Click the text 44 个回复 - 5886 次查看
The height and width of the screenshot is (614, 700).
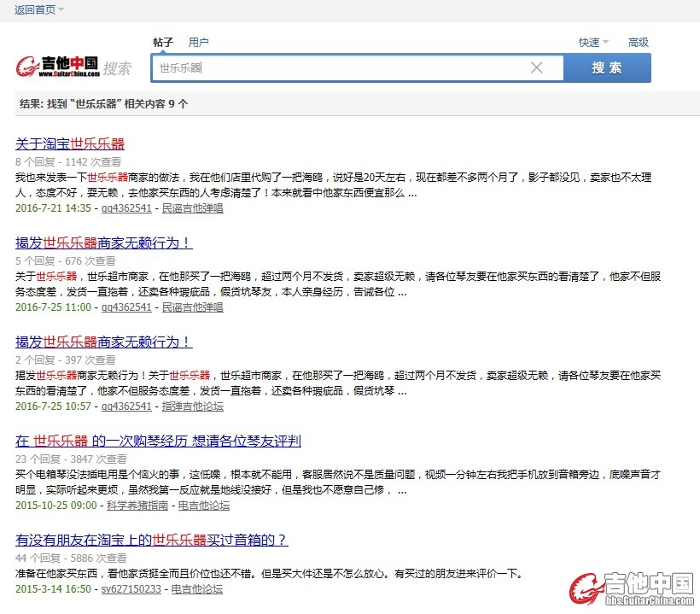[71, 558]
